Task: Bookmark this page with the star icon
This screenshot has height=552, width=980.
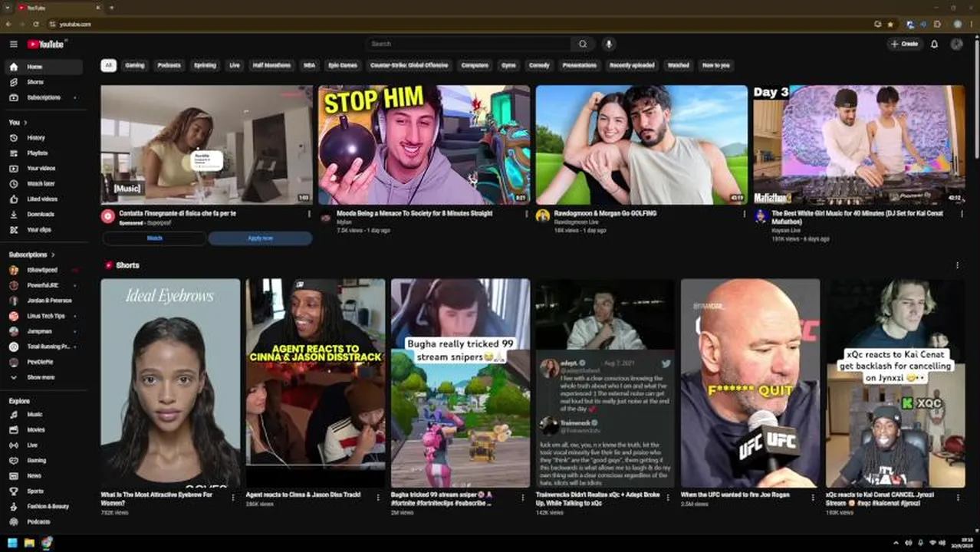Action: click(890, 25)
